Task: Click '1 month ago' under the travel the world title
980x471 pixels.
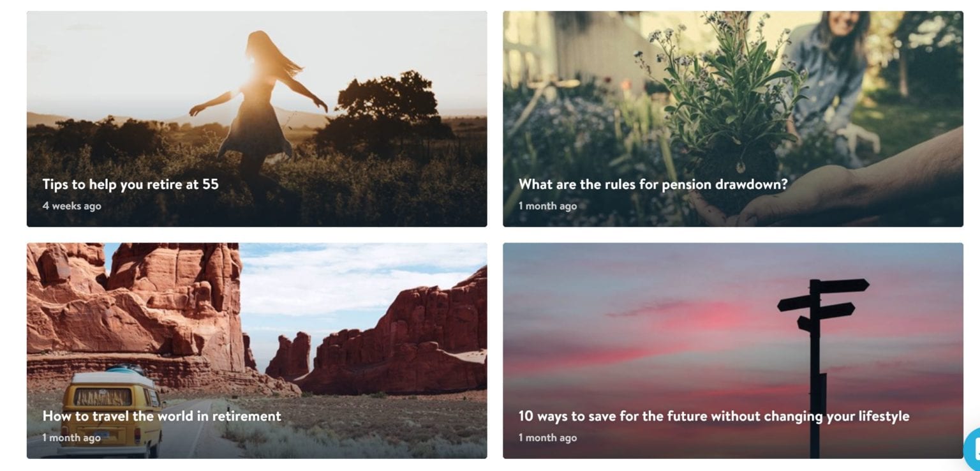Action: 71,438
